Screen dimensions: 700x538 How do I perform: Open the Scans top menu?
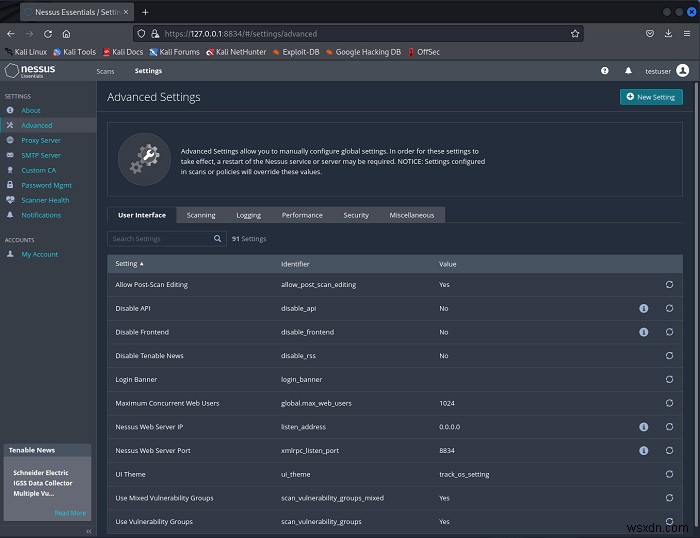click(105, 71)
